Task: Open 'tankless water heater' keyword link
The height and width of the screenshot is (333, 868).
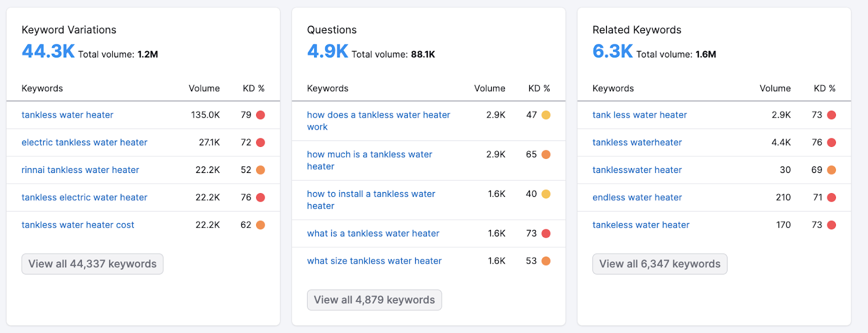Action: point(67,115)
